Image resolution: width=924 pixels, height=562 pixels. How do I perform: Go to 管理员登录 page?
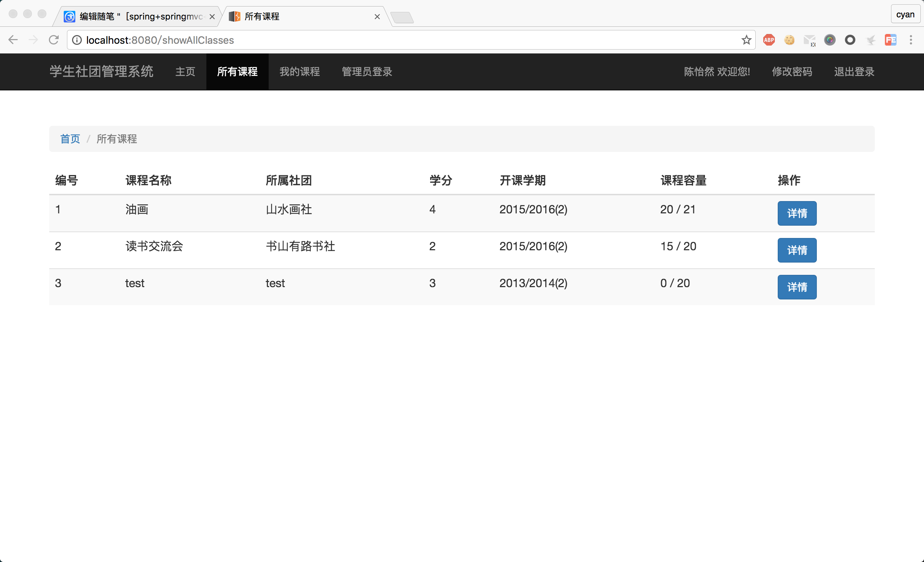pyautogui.click(x=366, y=72)
